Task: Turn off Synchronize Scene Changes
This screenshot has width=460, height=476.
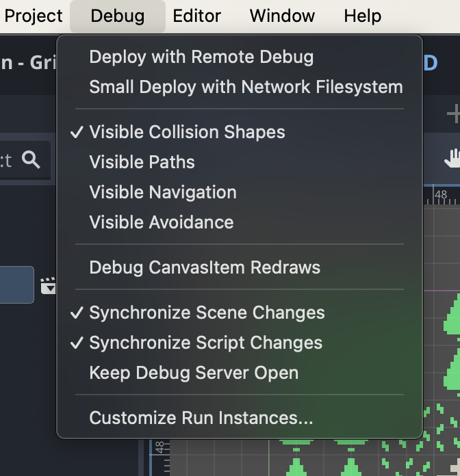Action: pos(207,313)
